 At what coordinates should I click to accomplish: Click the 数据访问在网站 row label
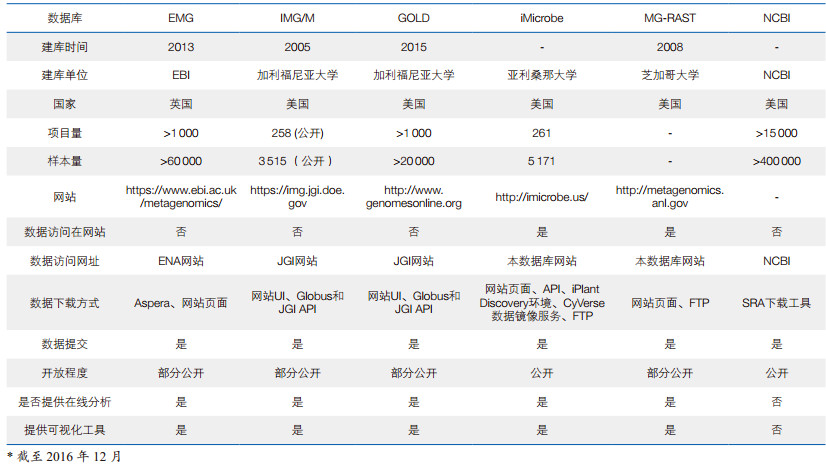click(x=65, y=232)
